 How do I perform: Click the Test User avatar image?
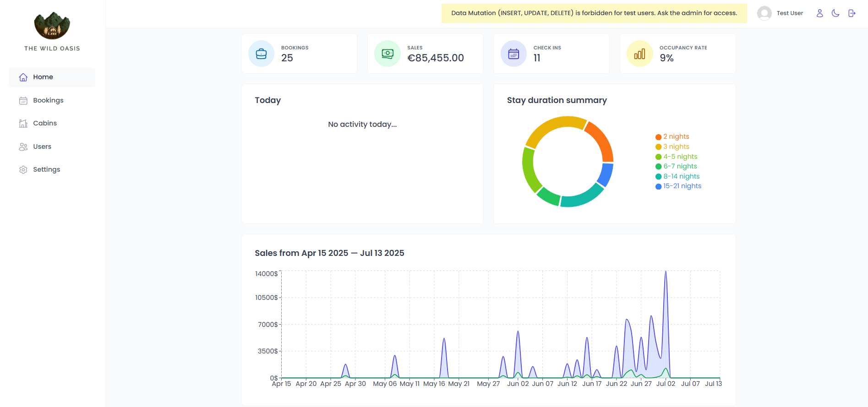(764, 13)
